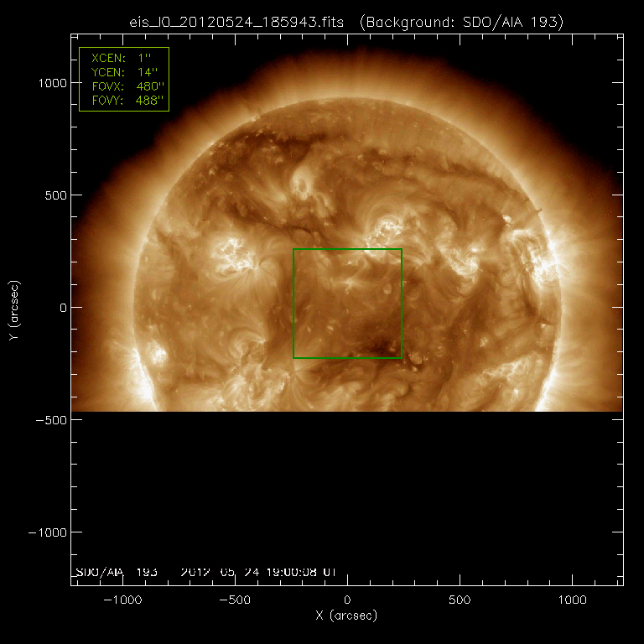Click the SDO/AIA 193 timestamp caption
This screenshot has height=644, width=644.
(205, 572)
